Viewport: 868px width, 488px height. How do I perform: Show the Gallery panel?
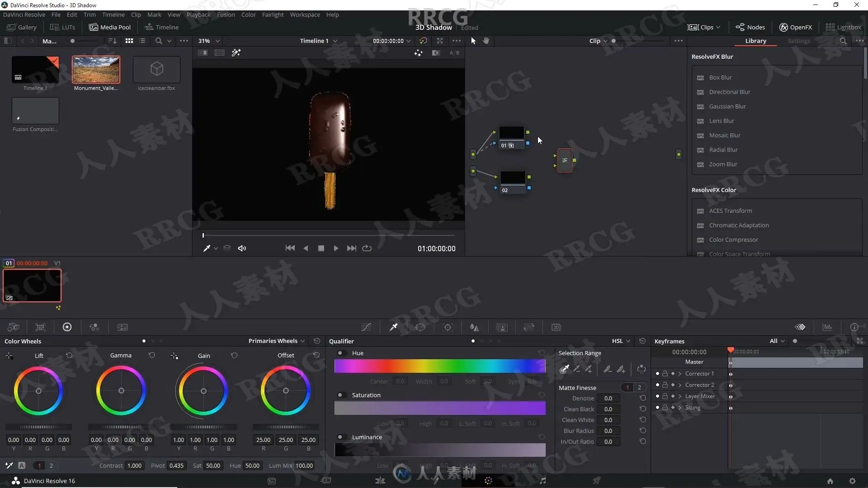pos(22,27)
